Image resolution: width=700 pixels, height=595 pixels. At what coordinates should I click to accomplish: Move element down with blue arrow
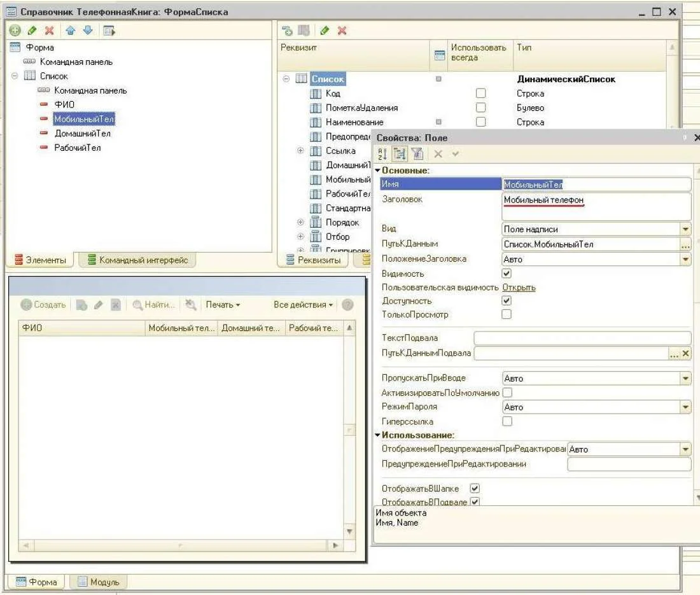tap(88, 31)
